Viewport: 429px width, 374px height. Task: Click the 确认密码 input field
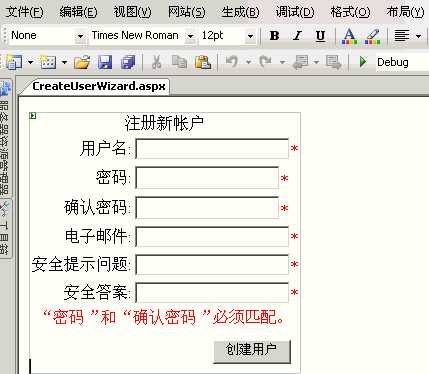pyautogui.click(x=207, y=208)
